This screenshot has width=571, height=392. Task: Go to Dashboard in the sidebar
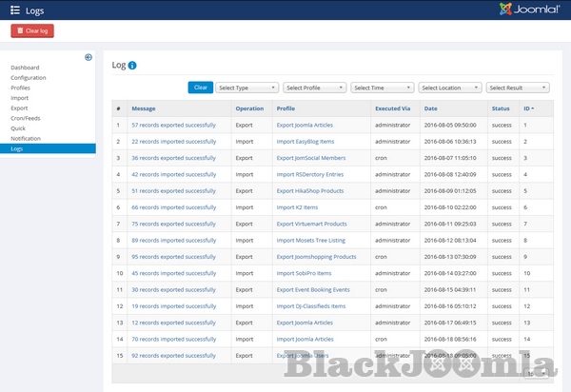click(25, 68)
